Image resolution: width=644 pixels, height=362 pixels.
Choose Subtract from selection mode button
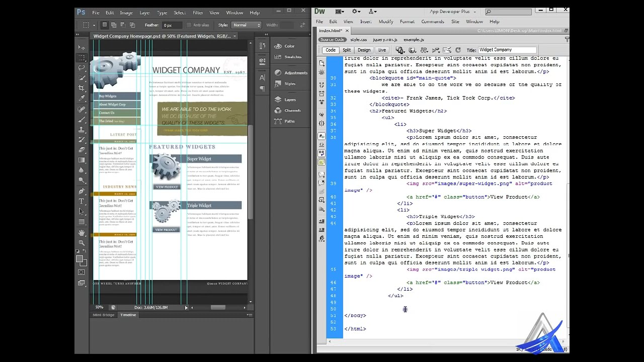click(123, 25)
